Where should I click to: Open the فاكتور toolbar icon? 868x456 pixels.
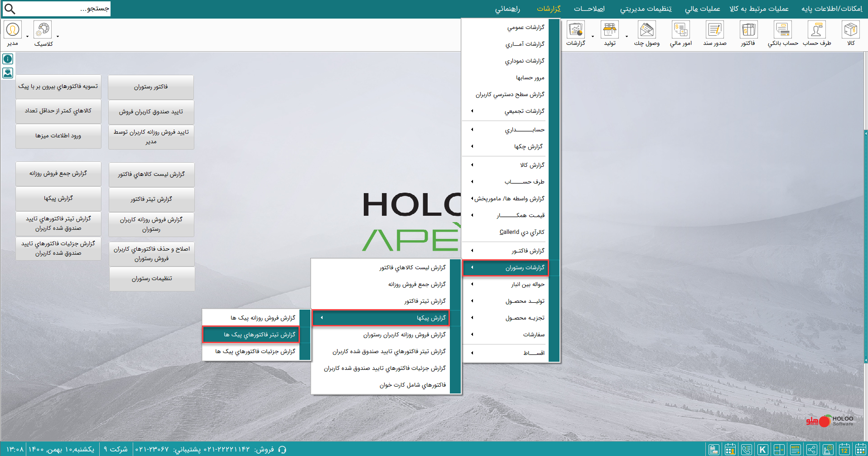748,30
